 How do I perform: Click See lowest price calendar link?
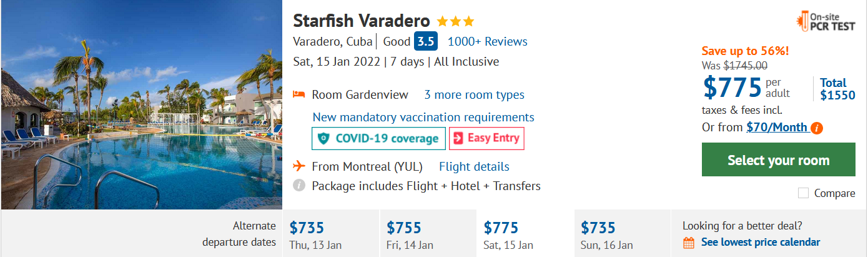[760, 243]
